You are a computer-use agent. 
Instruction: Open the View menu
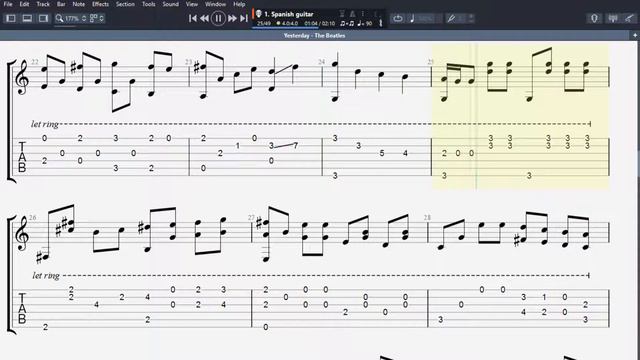(x=191, y=4)
